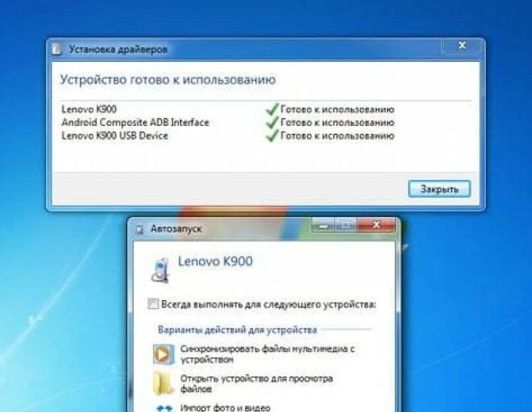Click the folder icon to open device
The height and width of the screenshot is (412, 532).
click(x=163, y=384)
